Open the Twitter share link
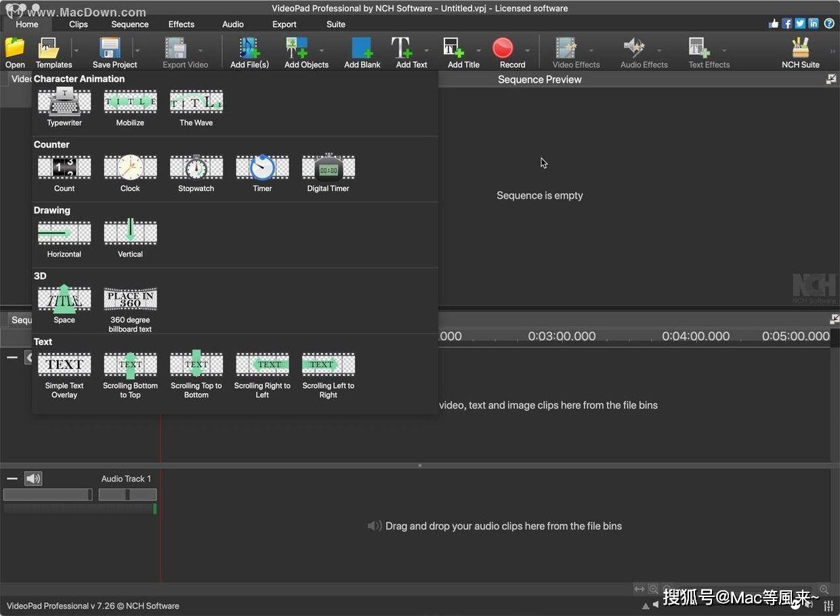 pos(800,24)
